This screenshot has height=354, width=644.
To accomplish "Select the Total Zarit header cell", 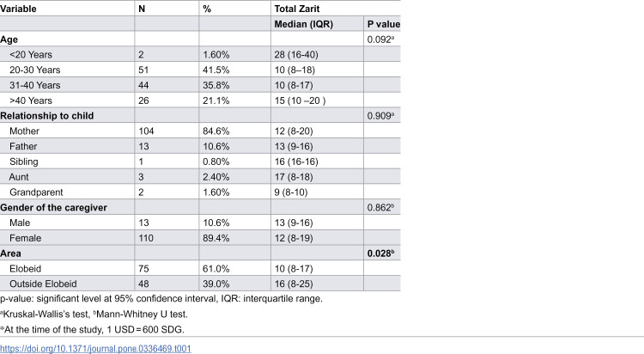I will 297,9.
